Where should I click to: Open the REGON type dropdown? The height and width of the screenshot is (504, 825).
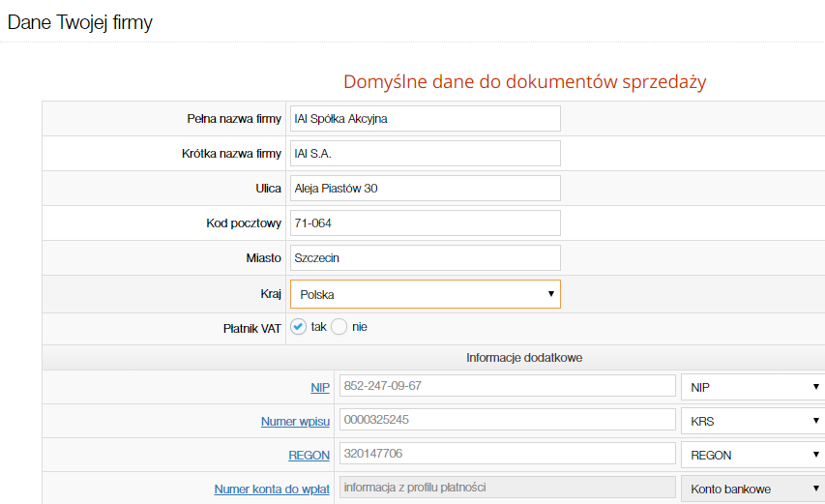(x=754, y=455)
